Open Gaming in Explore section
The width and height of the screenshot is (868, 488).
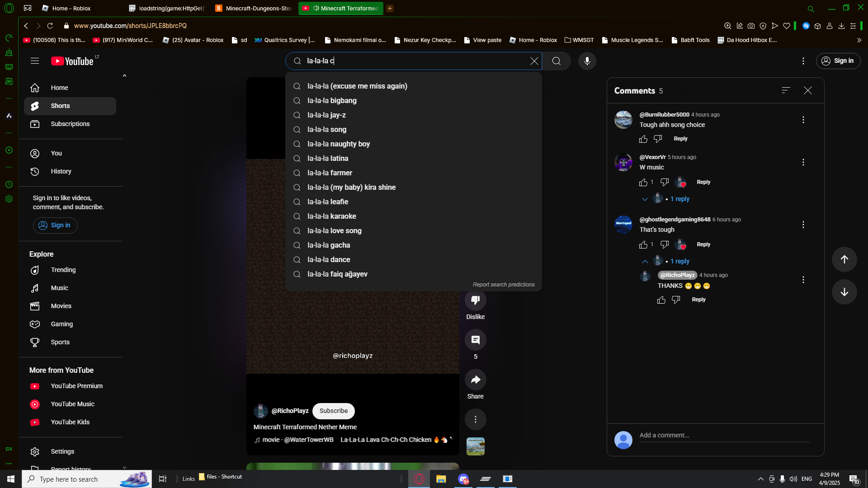coord(70,324)
